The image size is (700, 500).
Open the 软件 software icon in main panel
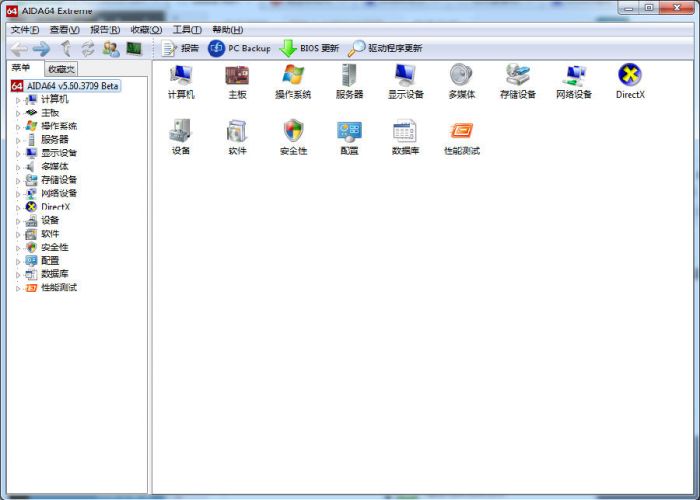(x=237, y=138)
